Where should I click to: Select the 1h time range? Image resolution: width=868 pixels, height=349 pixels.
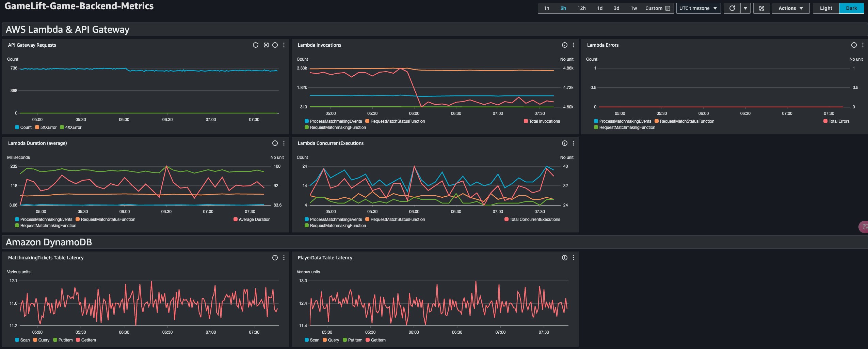[546, 8]
